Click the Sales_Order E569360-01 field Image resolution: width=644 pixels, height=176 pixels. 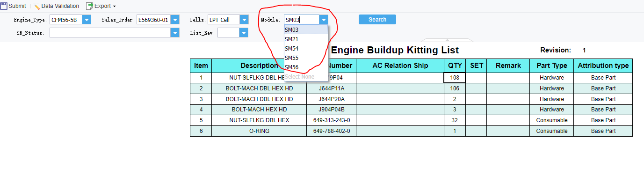click(x=153, y=20)
